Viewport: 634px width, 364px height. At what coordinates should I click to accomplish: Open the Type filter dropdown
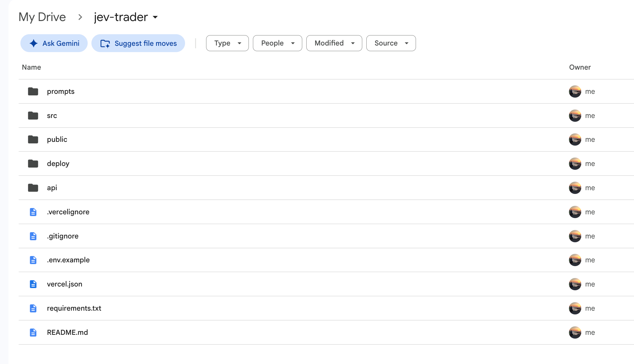point(227,43)
